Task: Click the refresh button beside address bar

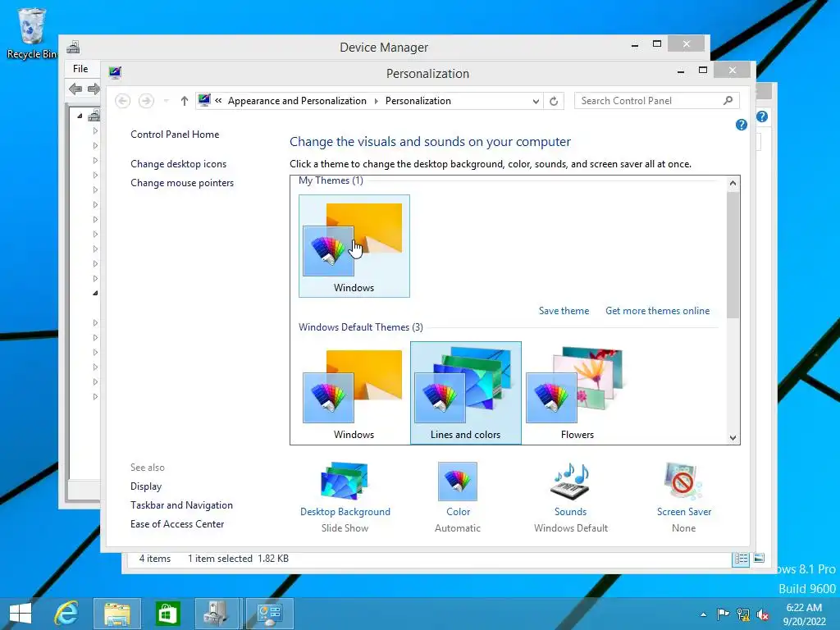Action: [x=554, y=101]
